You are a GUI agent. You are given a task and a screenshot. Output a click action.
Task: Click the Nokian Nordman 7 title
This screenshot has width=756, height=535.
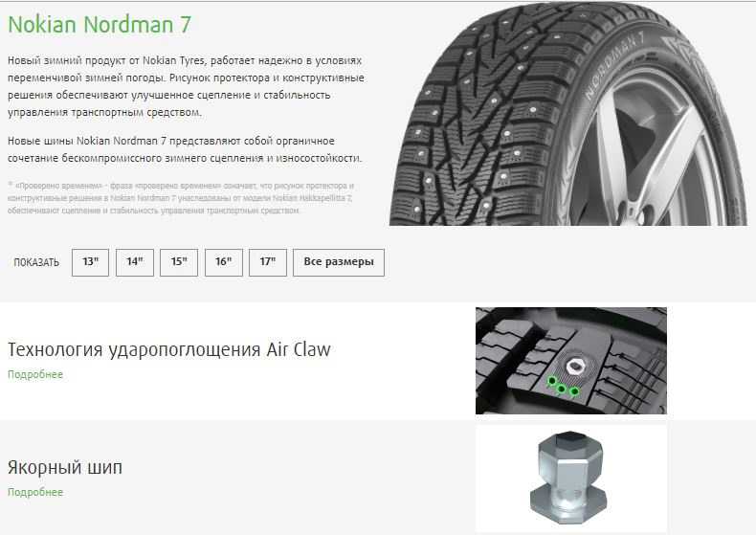coord(100,25)
